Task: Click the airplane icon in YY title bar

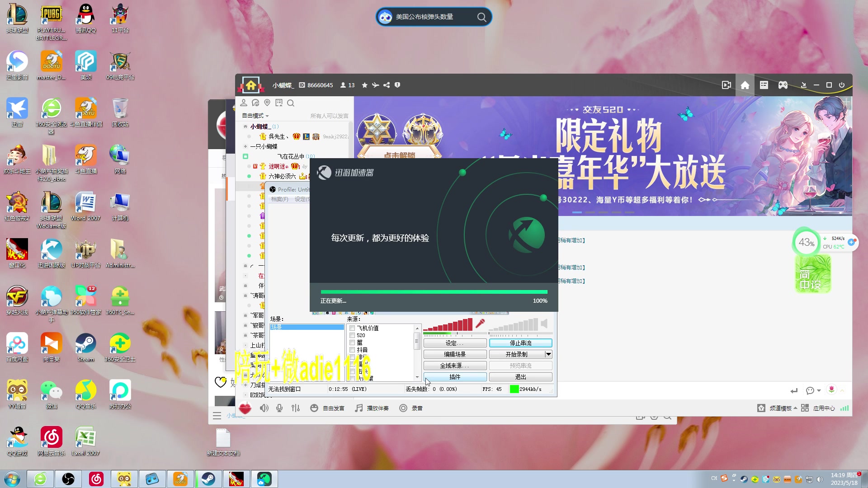Action: point(375,85)
